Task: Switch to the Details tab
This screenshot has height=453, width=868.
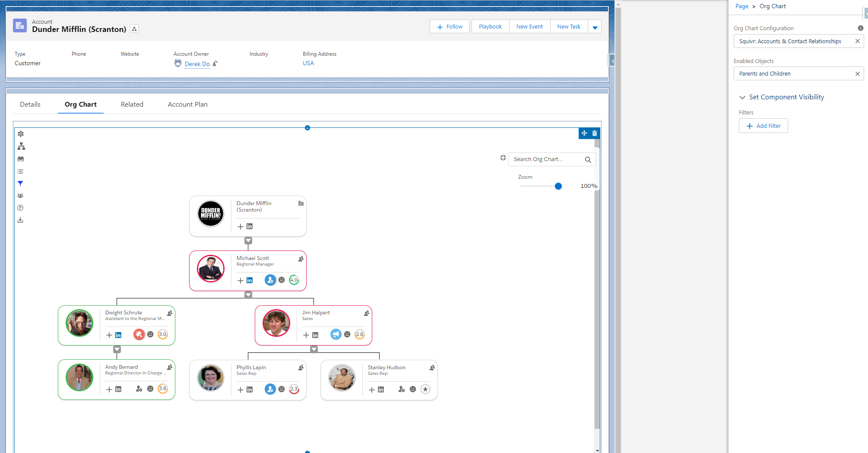Action: pos(30,105)
